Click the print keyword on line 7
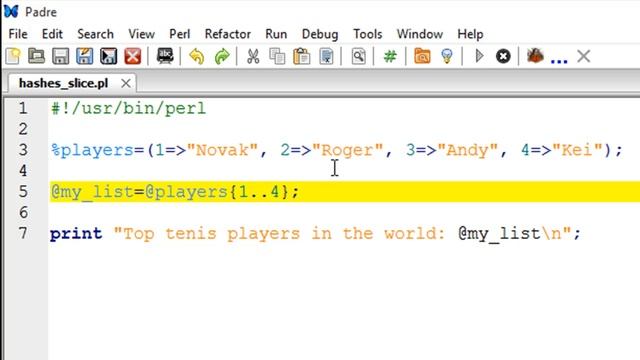Screen dimensions: 640x360 point(76,234)
